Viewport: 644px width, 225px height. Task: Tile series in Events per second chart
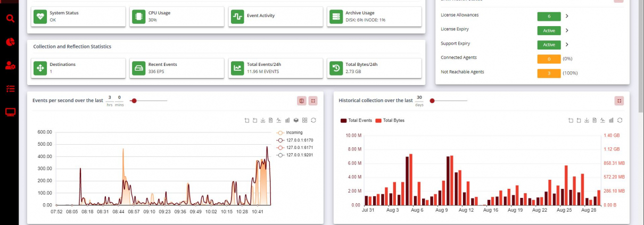coord(304,120)
